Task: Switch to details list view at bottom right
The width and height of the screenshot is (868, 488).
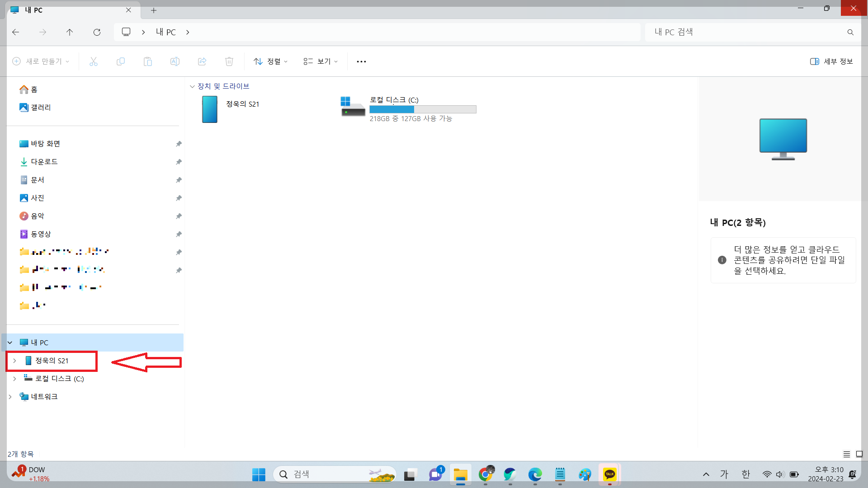Action: (x=847, y=454)
